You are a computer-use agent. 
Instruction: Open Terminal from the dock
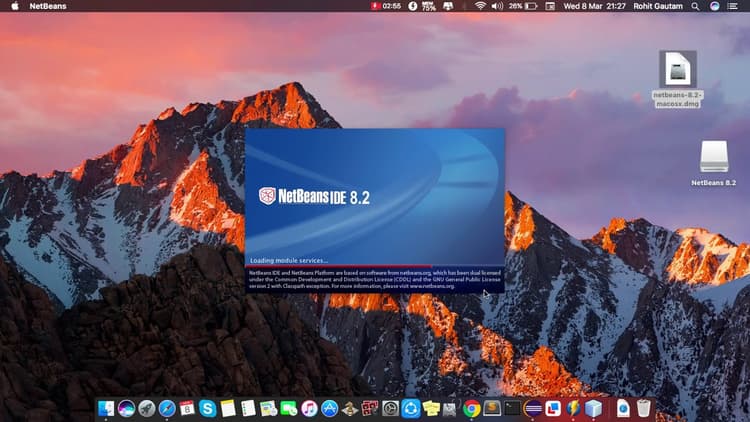[512, 409]
